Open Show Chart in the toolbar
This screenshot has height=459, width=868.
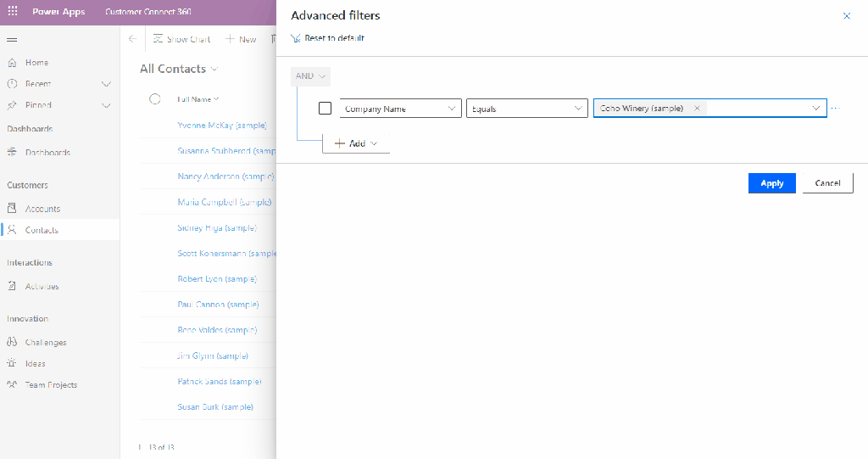coord(181,39)
